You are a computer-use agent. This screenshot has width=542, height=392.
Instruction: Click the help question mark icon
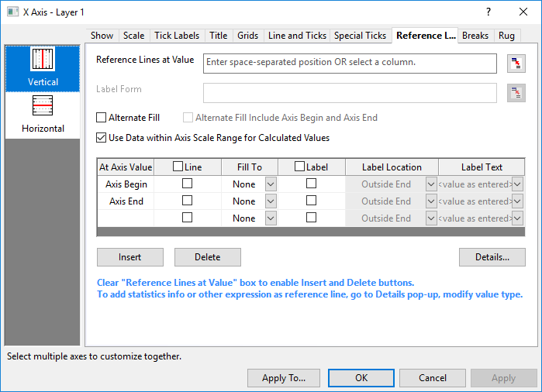488,12
